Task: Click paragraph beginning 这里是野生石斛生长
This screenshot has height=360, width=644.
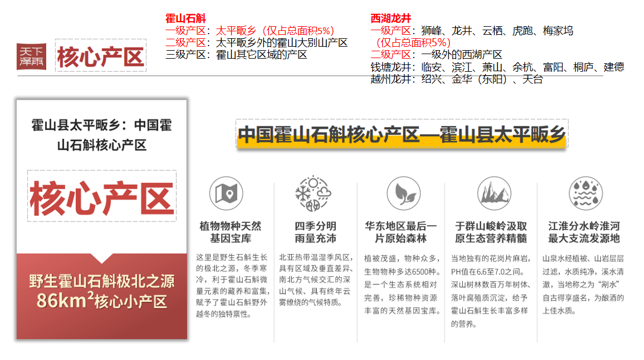Action: [233, 286]
